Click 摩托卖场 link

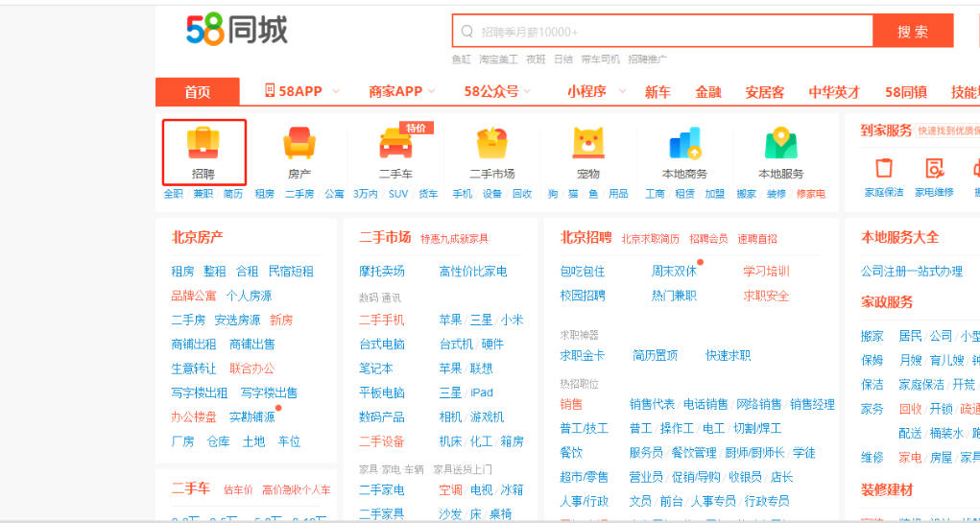(382, 272)
